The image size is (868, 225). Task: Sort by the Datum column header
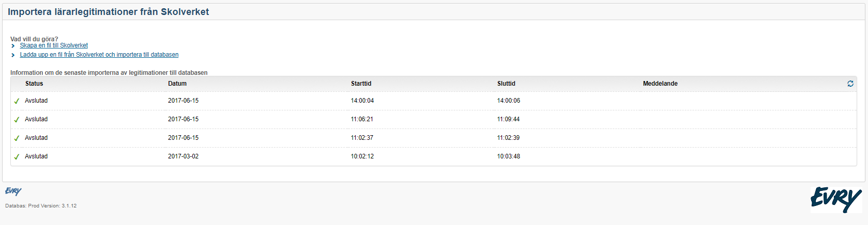point(177,84)
